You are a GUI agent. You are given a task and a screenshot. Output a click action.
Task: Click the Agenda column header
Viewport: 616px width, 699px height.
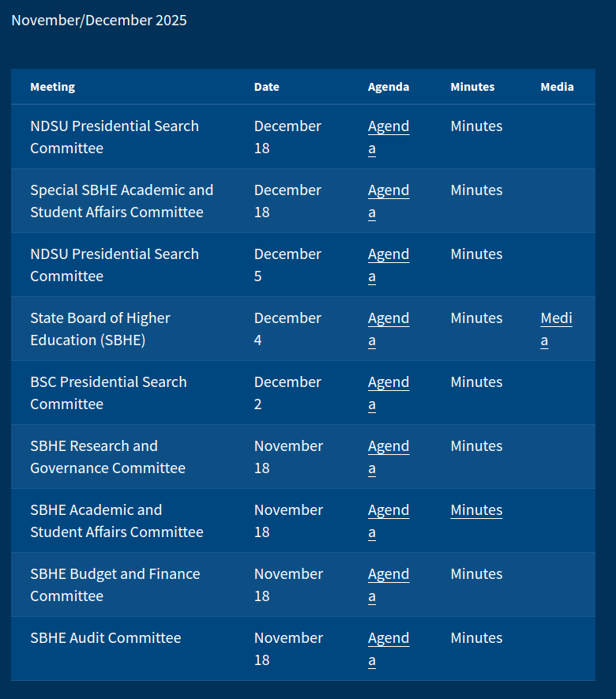(x=388, y=87)
